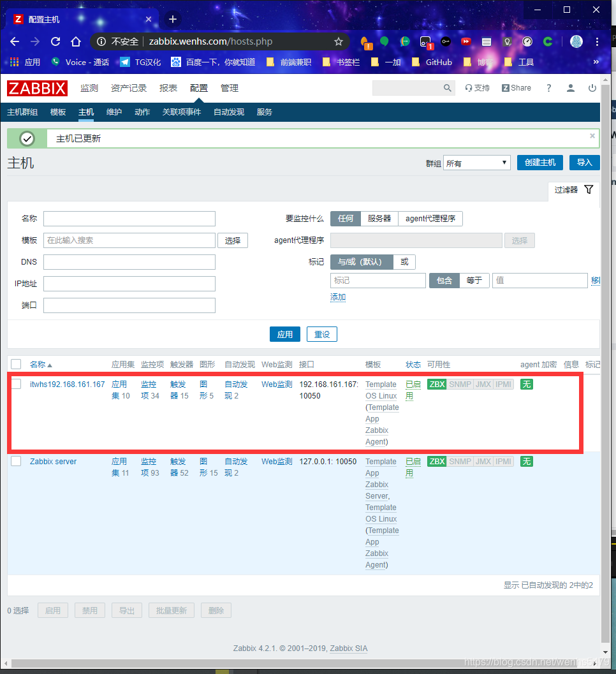616x674 pixels.
Task: Click the 名称 filter input field
Action: [129, 219]
